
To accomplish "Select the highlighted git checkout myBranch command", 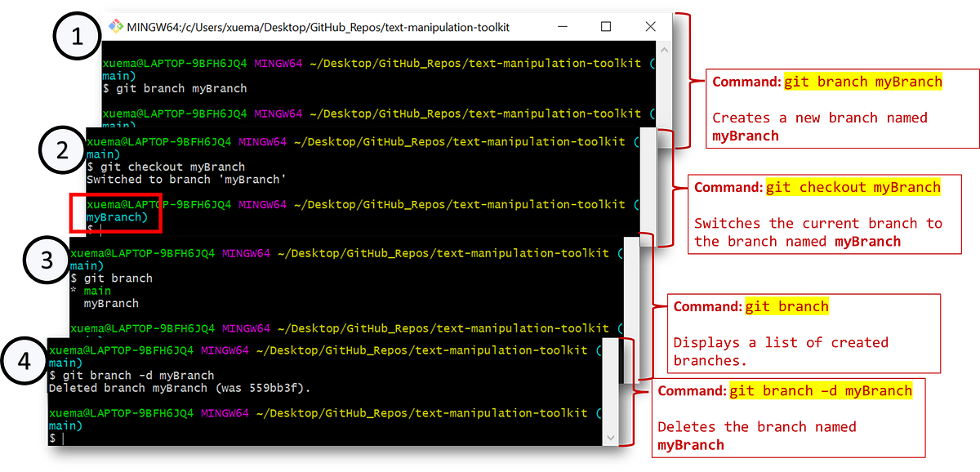I will 853,187.
